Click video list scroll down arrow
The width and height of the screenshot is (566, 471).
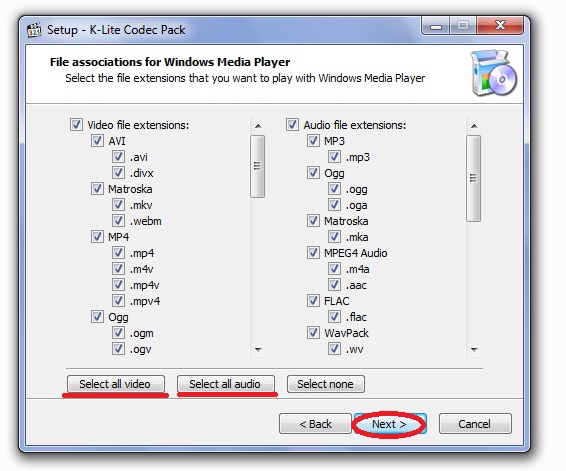pos(258,349)
